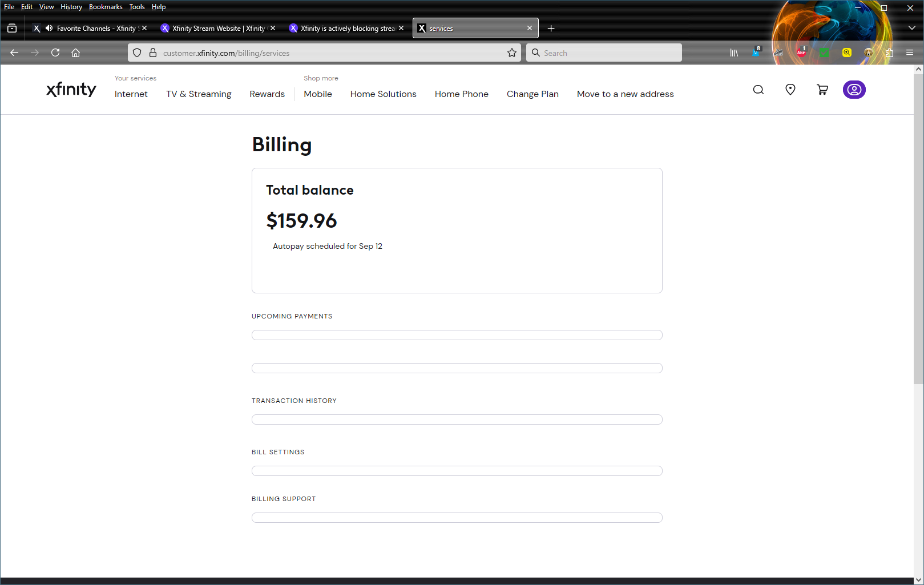Click the Upcoming Payments heading
Viewport: 924px width, 585px height.
click(x=292, y=316)
